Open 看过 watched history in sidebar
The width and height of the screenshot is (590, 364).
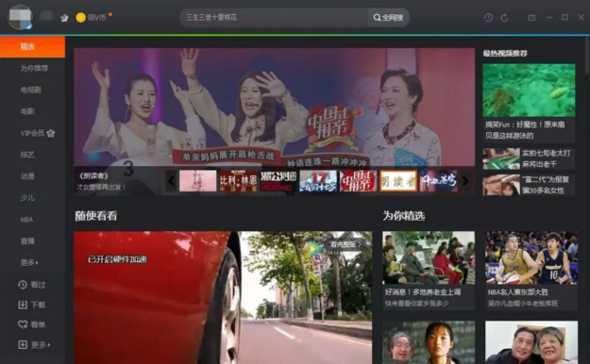pyautogui.click(x=32, y=285)
